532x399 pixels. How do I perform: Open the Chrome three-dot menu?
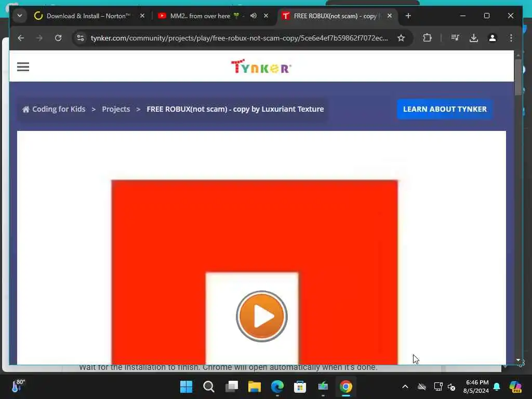pyautogui.click(x=511, y=38)
